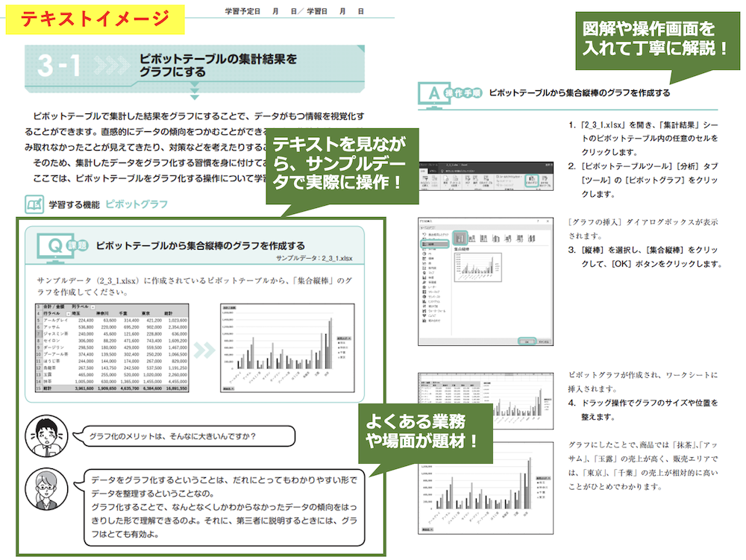Click the ? help button of the dialog
Viewport: 746px width, 560px height.
(538, 221)
